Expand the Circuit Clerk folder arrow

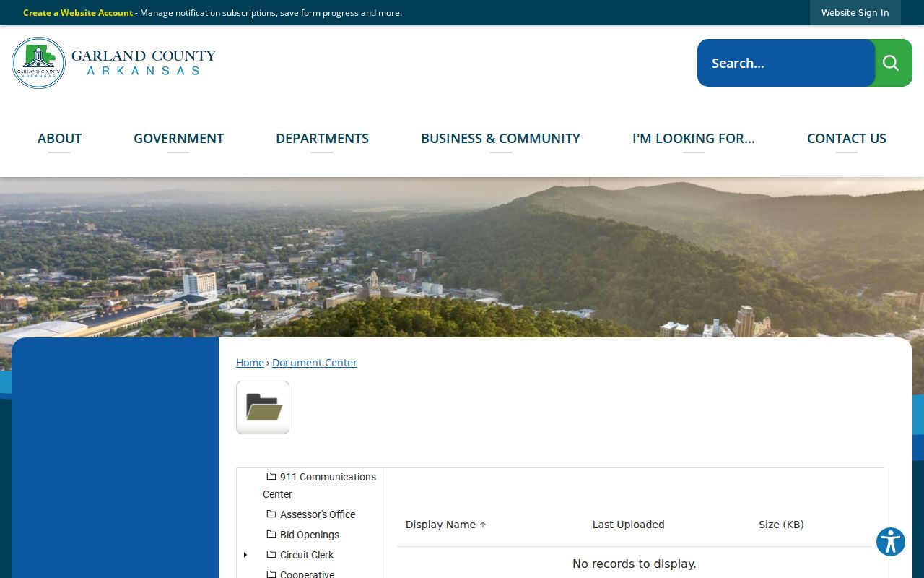pyautogui.click(x=245, y=555)
